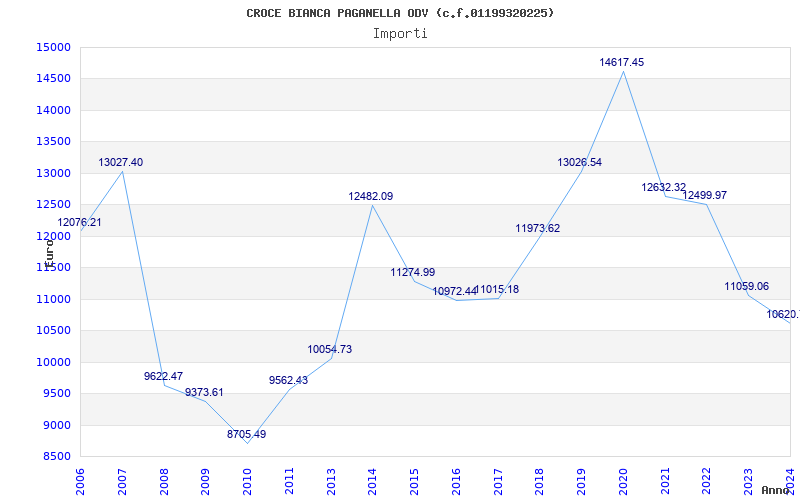Select the y-axis tick 10500
The width and height of the screenshot is (800, 500).
[x=53, y=331]
